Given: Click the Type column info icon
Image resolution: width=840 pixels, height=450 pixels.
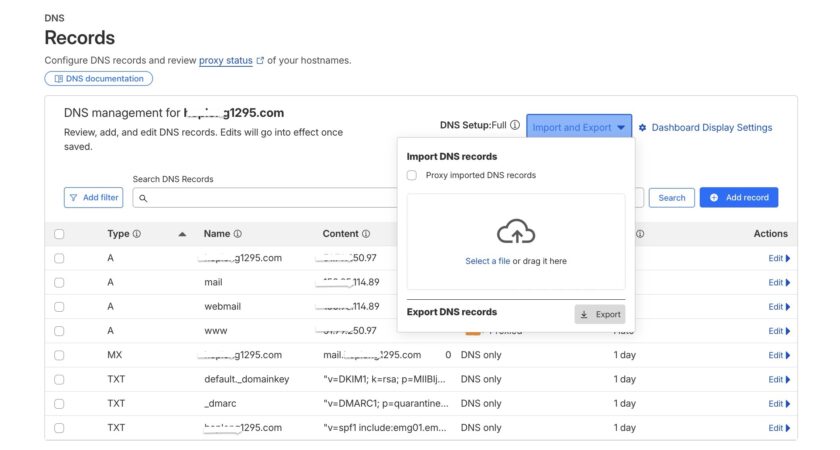Looking at the screenshot, I should [x=137, y=234].
